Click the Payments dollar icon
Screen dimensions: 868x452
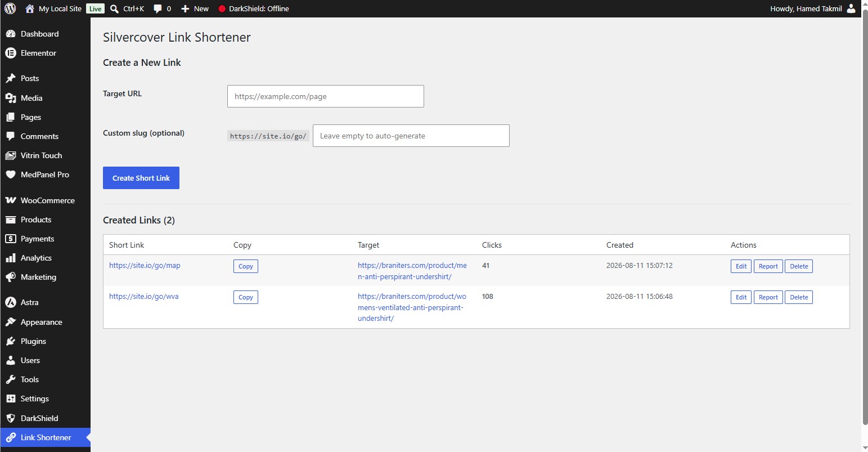coord(10,239)
